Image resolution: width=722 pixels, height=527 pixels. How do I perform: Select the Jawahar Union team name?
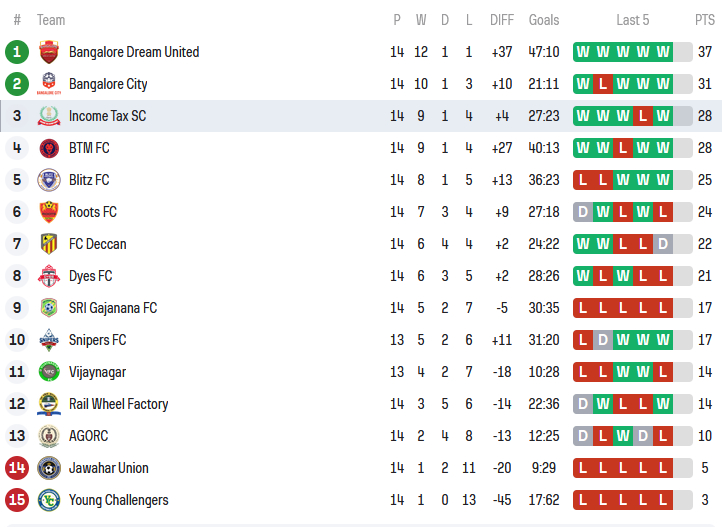(108, 468)
